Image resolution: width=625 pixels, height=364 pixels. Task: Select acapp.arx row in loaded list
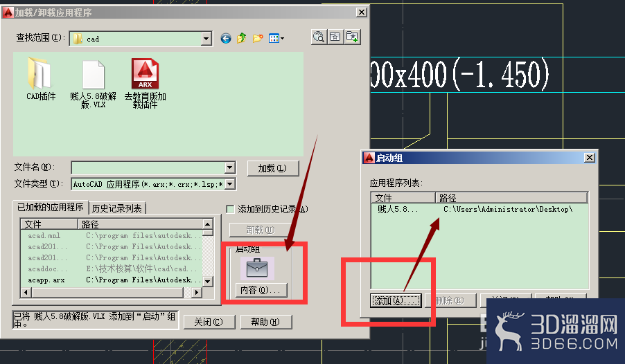pyautogui.click(x=112, y=280)
